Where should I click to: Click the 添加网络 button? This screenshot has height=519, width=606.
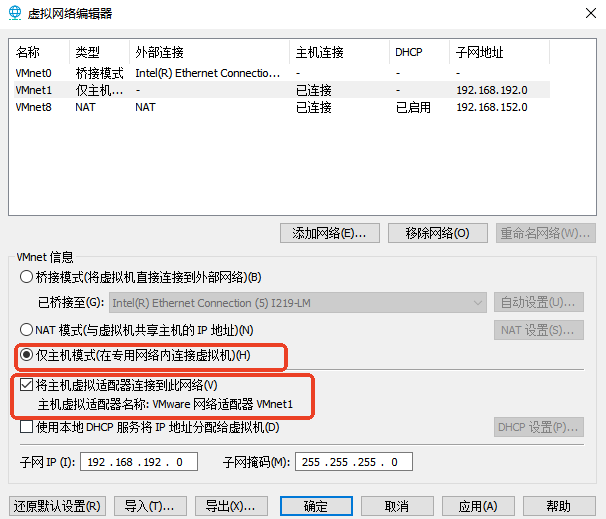click(x=330, y=233)
